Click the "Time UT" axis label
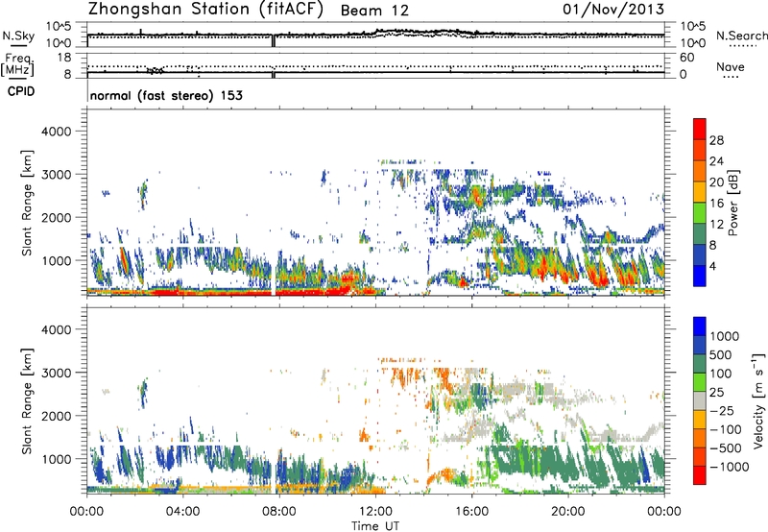 [x=375, y=525]
